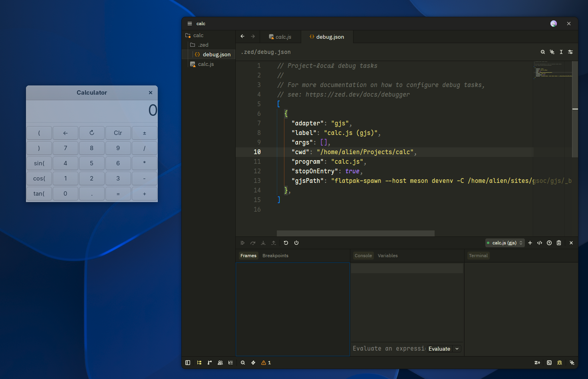Toggle the Debug Panel bug icon

point(560,363)
